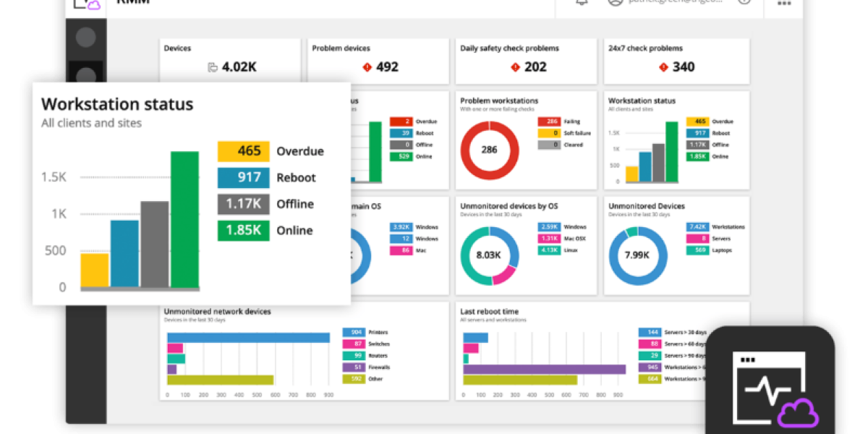
Task: Select the pink '86 Mac' legend badge
Action: pyautogui.click(x=402, y=250)
